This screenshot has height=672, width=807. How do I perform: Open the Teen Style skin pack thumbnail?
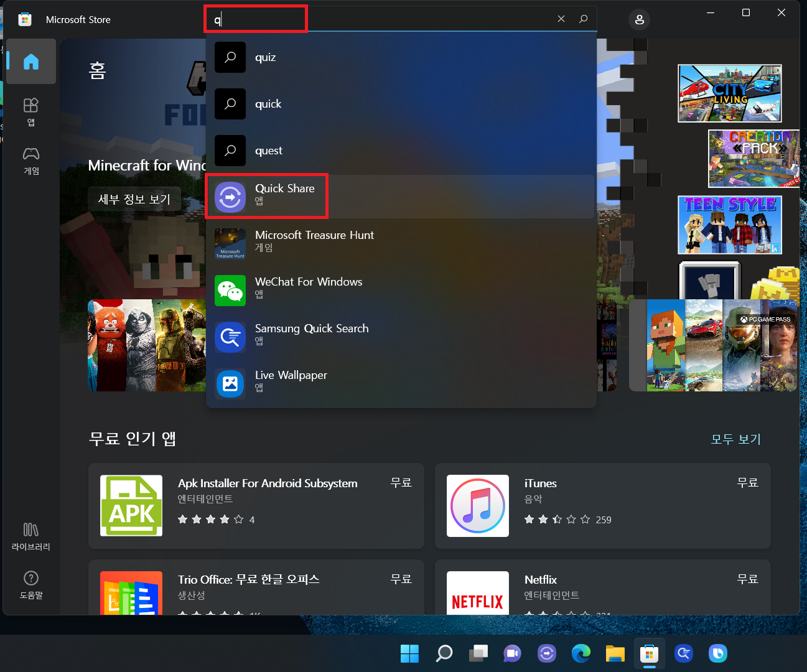tap(730, 225)
